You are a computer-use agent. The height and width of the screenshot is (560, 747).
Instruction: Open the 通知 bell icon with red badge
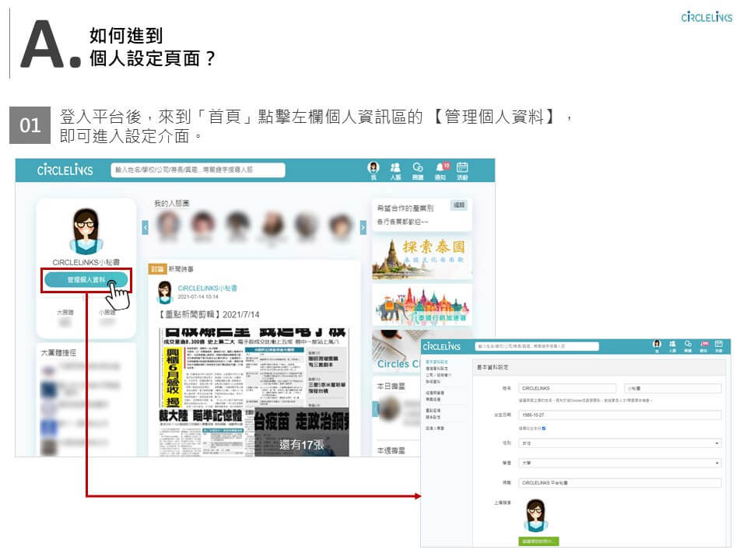tap(441, 170)
